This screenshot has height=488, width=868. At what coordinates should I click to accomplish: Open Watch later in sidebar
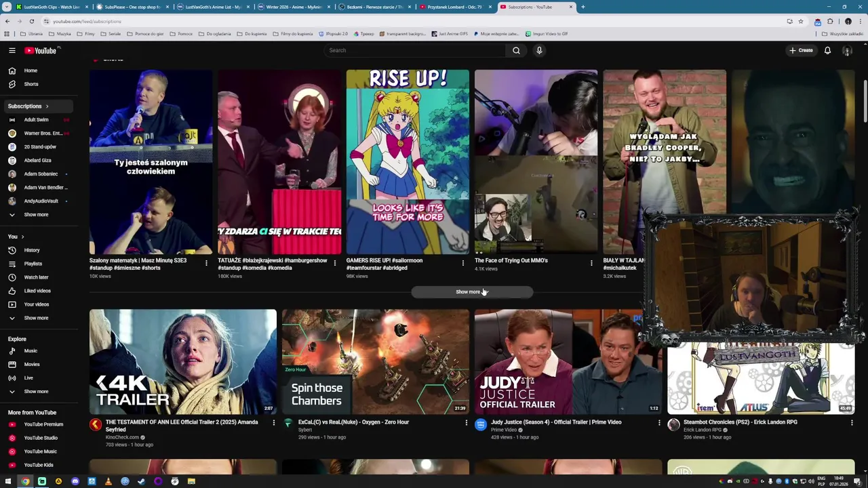[37, 277]
